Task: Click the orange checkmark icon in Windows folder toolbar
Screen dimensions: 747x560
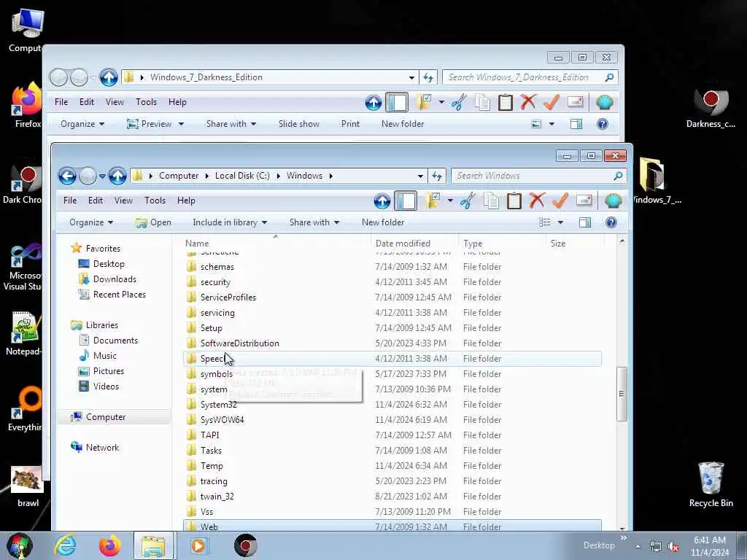Action: [560, 201]
